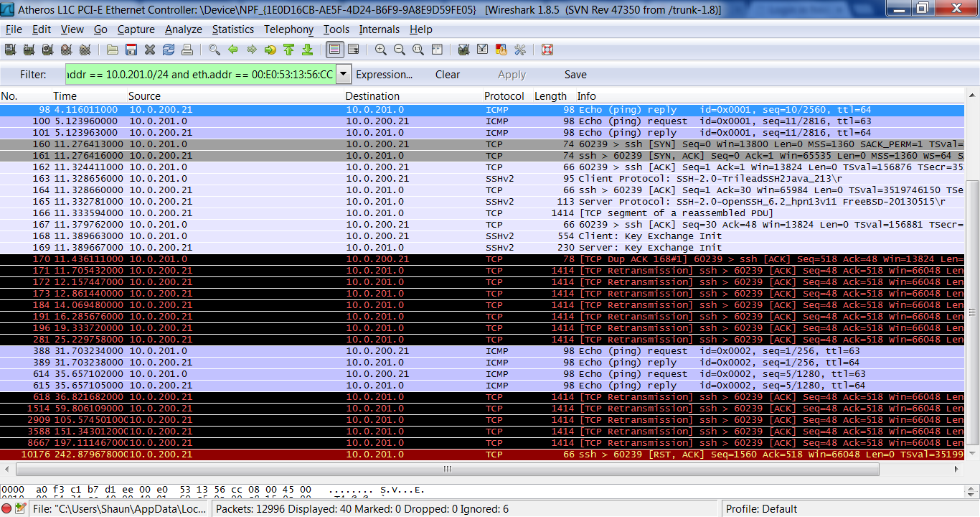Click the horizontal scrollbar under the packet list
This screenshot has width=980, height=517.
pyautogui.click(x=448, y=469)
